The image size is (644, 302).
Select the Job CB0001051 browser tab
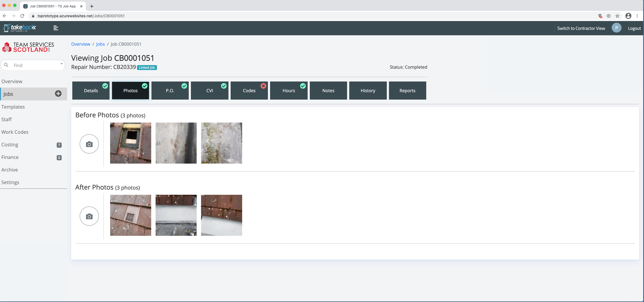pos(53,6)
